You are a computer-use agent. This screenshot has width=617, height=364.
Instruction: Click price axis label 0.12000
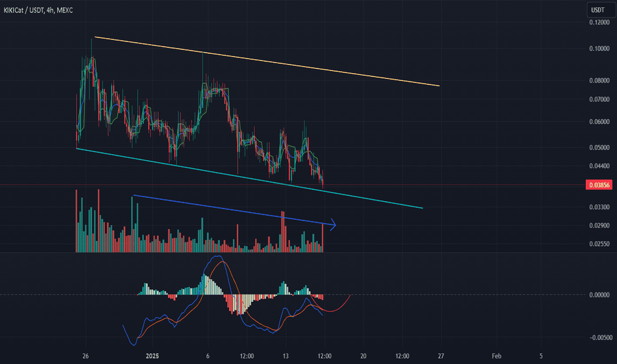point(599,23)
